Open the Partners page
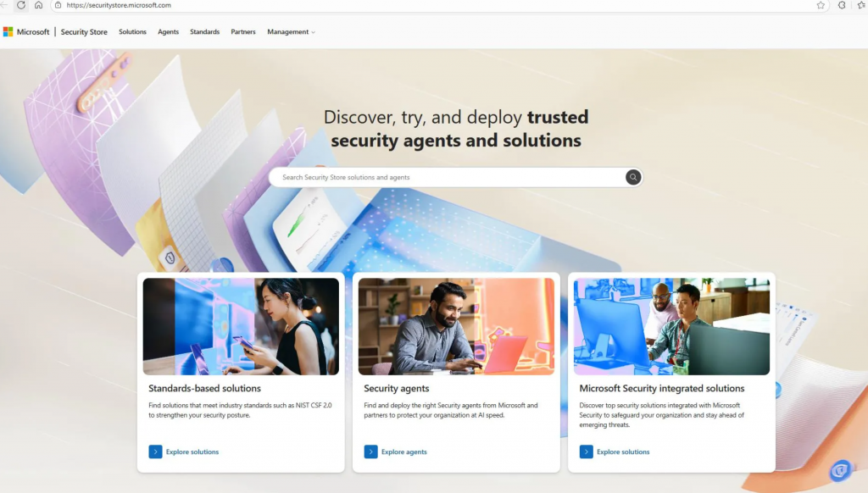Viewport: 868px width, 493px height. pos(243,32)
